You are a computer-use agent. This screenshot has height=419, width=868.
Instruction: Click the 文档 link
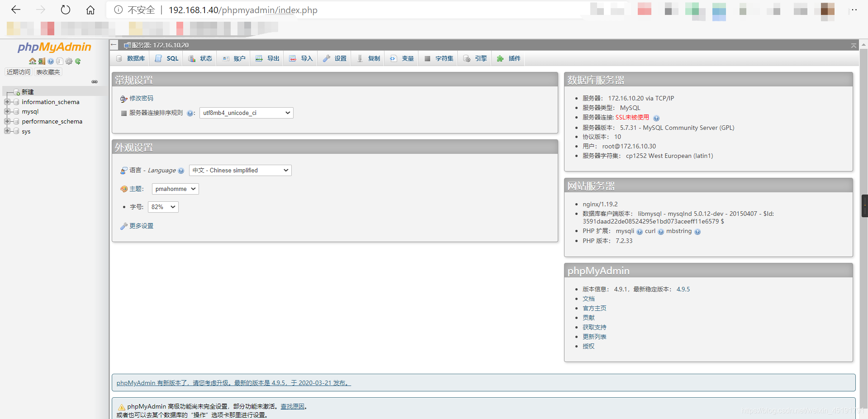(588, 299)
